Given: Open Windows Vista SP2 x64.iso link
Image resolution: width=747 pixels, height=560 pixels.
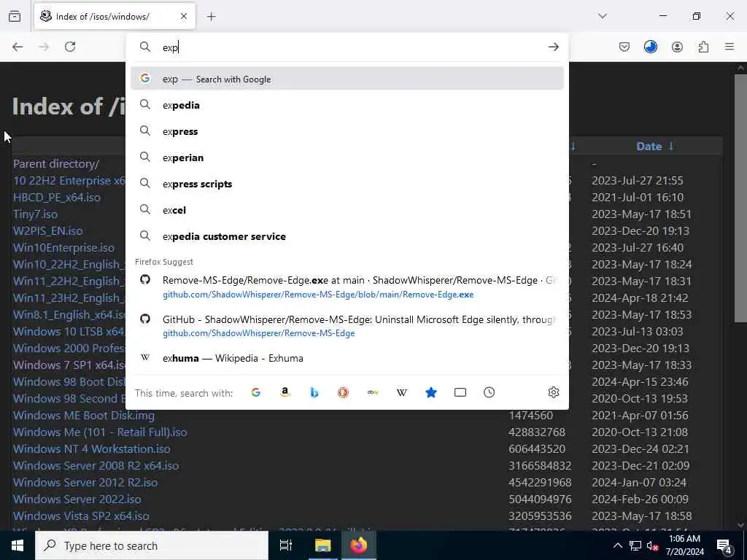Looking at the screenshot, I should pos(81,516).
